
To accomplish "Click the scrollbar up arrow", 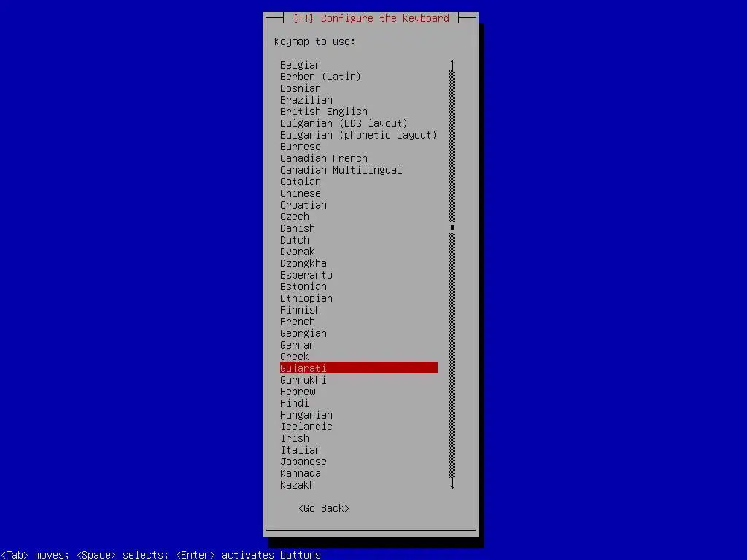I will (452, 65).
